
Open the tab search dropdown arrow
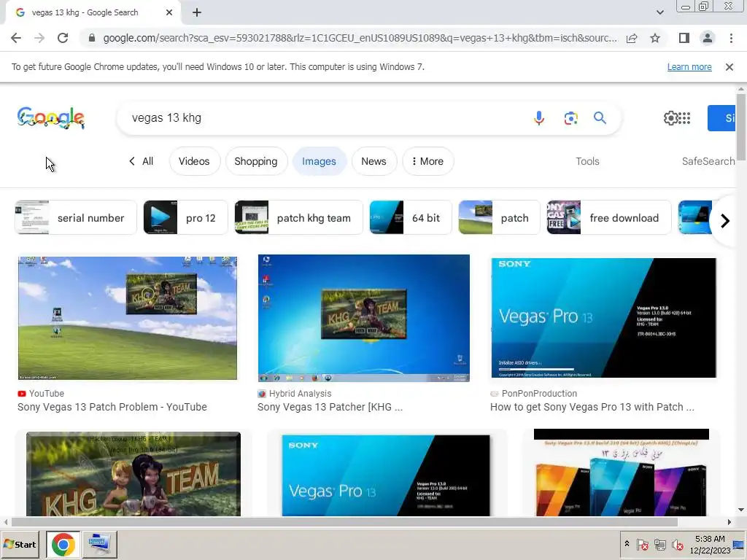(x=659, y=12)
